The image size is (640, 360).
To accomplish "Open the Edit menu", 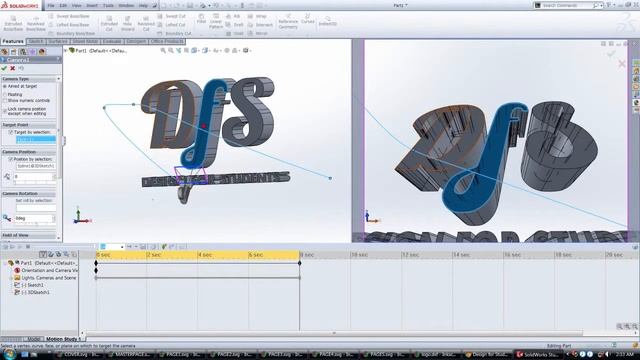I will [63, 6].
